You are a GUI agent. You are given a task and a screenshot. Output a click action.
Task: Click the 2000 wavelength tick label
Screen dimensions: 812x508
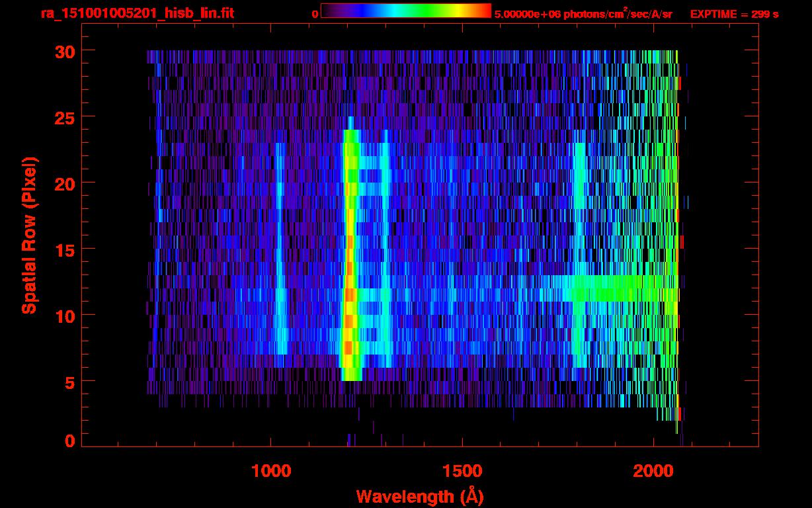coord(653,471)
